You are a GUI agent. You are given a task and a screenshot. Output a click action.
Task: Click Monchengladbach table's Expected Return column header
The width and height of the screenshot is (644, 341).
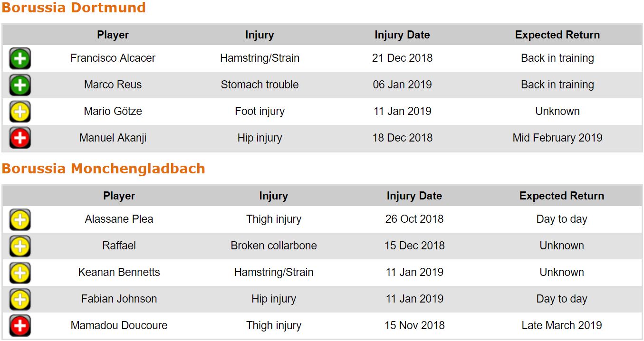coord(561,196)
